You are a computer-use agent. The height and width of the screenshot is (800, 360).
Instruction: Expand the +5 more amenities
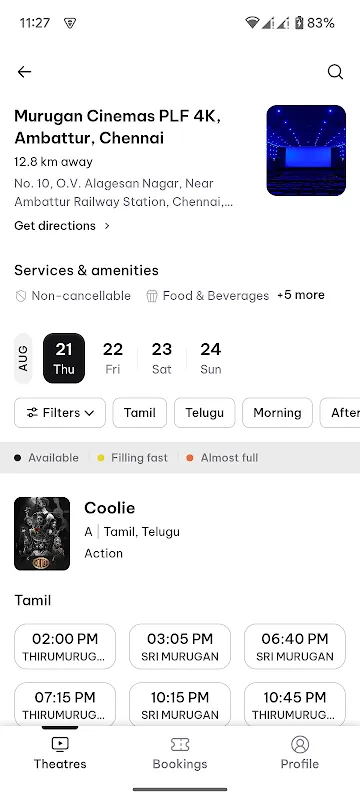click(301, 295)
